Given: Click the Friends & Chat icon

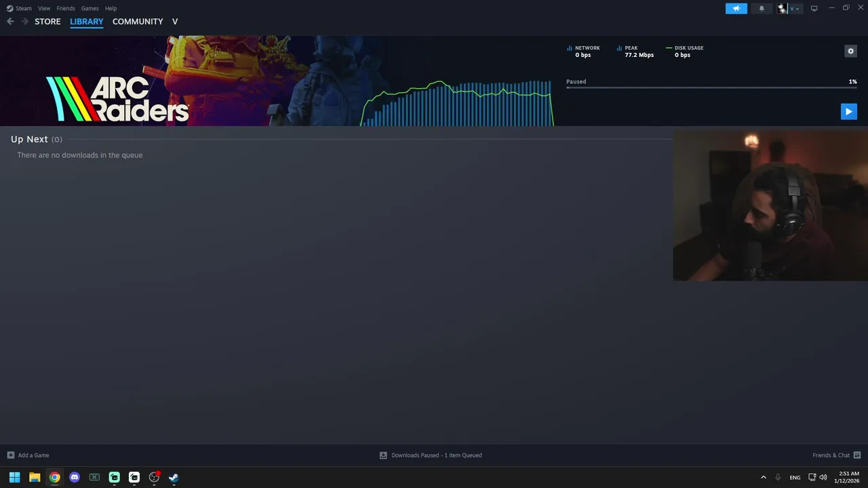Looking at the screenshot, I should [857, 455].
